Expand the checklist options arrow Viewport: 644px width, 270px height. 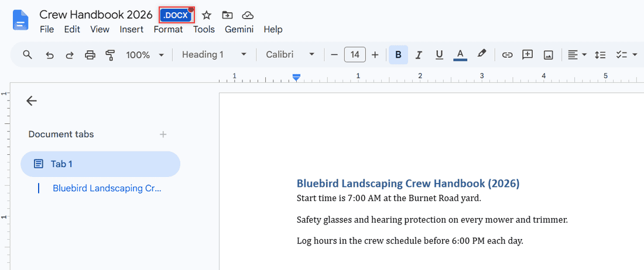634,55
